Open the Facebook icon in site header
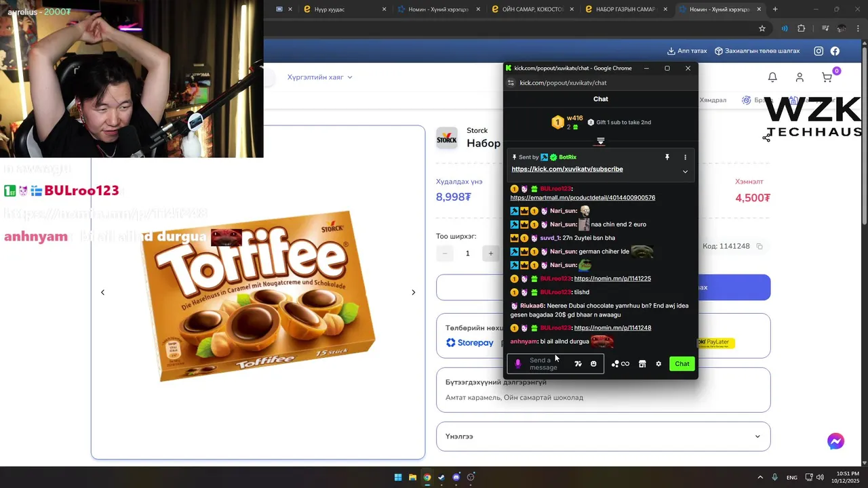868x488 pixels. 835,51
